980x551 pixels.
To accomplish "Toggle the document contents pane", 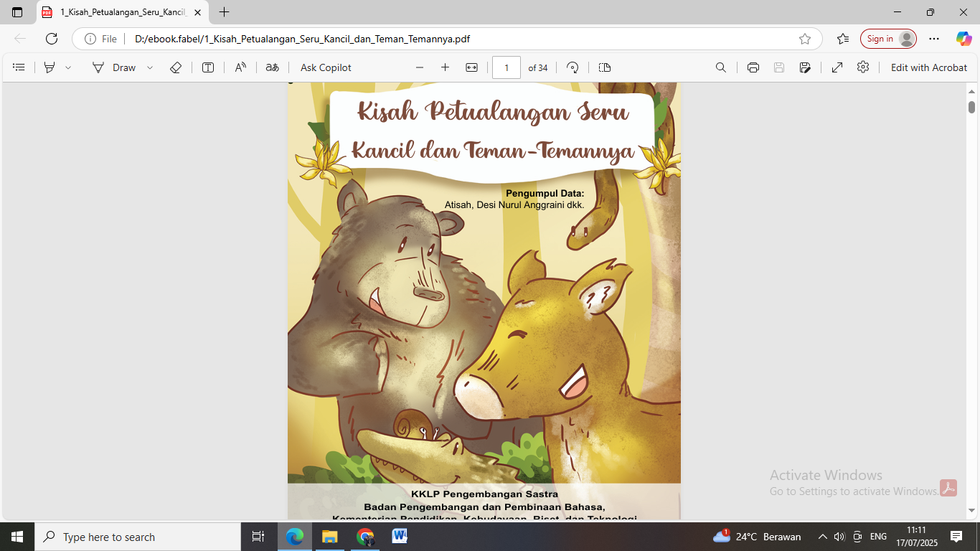I will tap(19, 67).
